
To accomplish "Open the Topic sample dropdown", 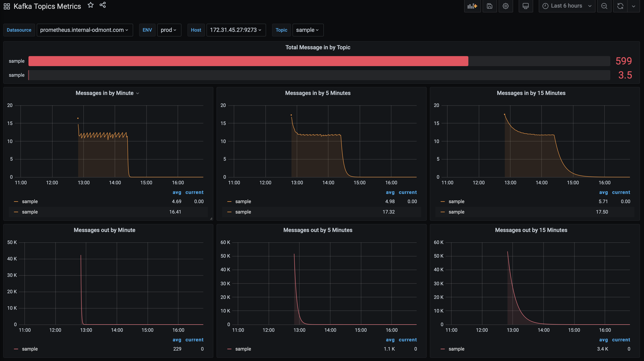I will [x=308, y=30].
